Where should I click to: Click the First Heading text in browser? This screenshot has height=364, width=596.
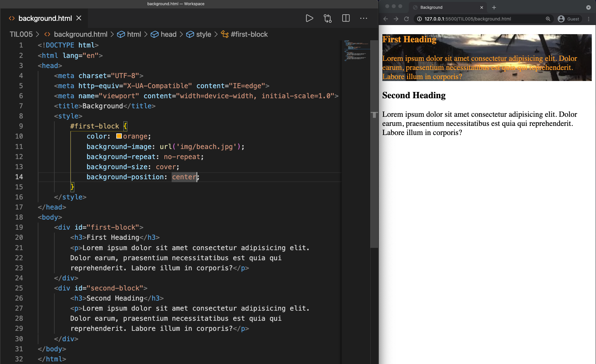pos(409,39)
